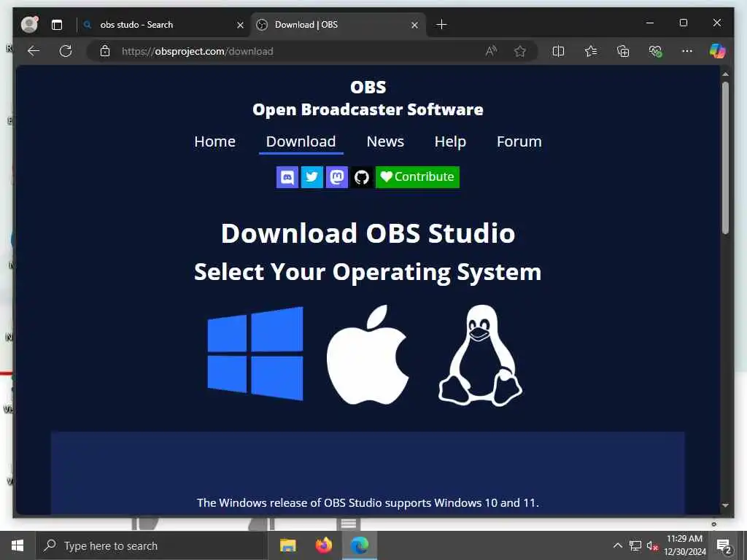Open the network status tray icon
The width and height of the screenshot is (747, 560).
(635, 545)
